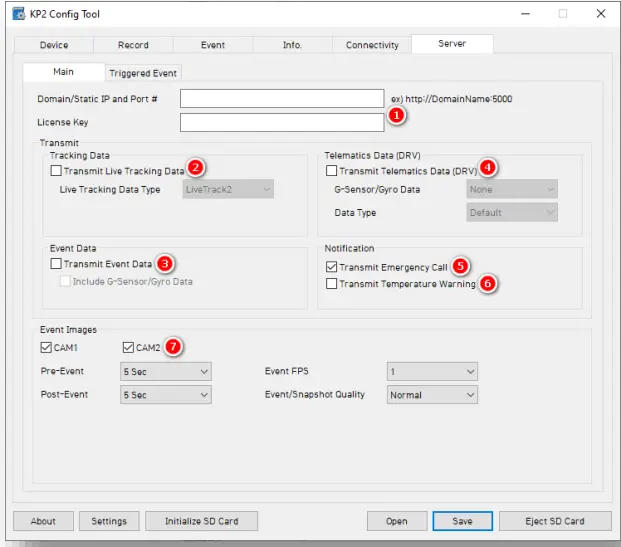Toggle Include G-Sensor/Gyro Data checkbox
Screen dimensions: 621x547
[65, 281]
